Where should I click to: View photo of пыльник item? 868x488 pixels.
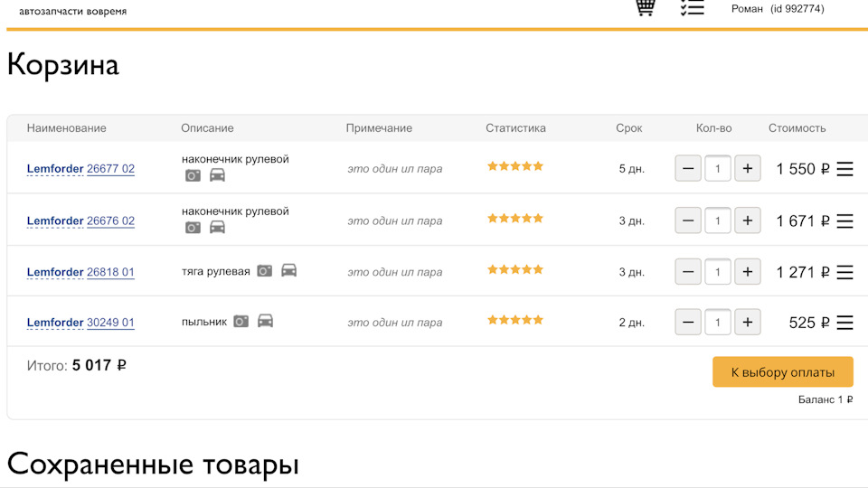241,322
